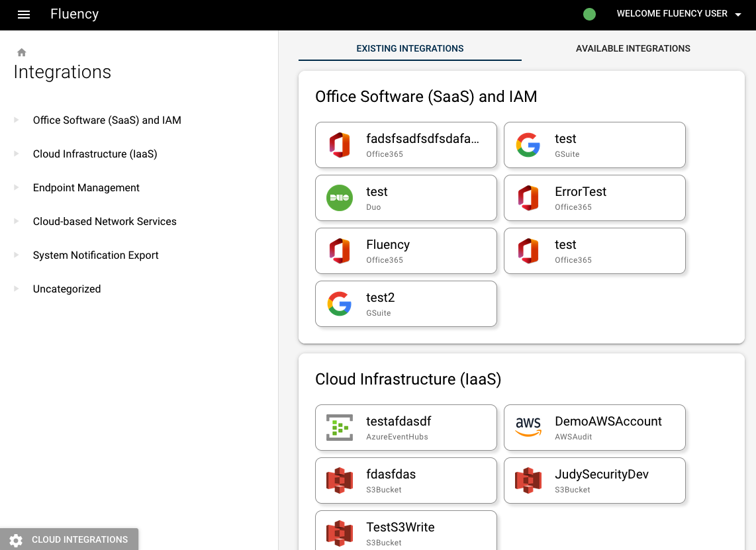
Task: Click the green status indicator dot
Action: point(589,15)
